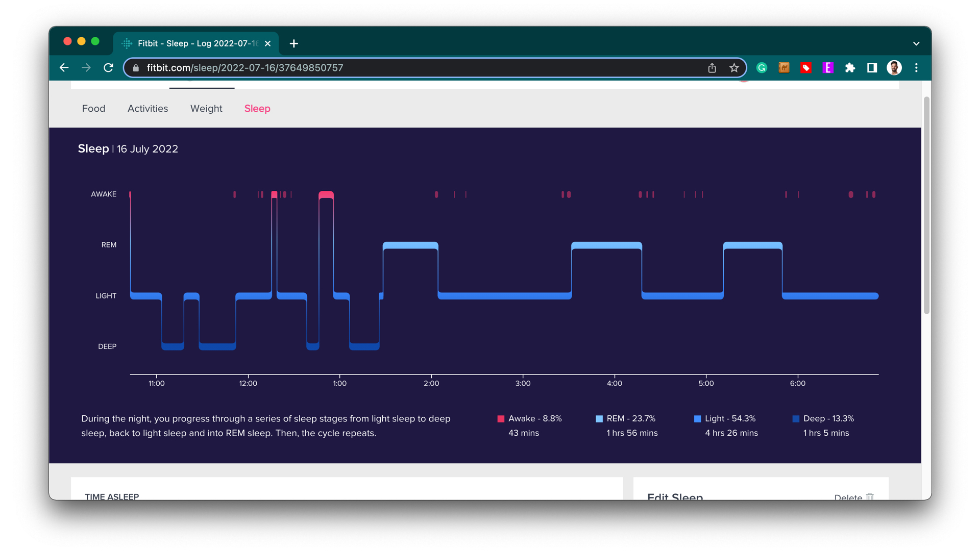980x551 pixels.
Task: Click the '1 hrs 5 mins' deep duration
Action: pyautogui.click(x=826, y=433)
